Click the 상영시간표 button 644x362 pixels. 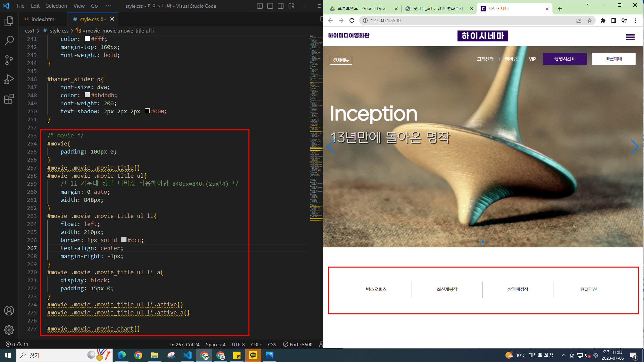(x=565, y=59)
